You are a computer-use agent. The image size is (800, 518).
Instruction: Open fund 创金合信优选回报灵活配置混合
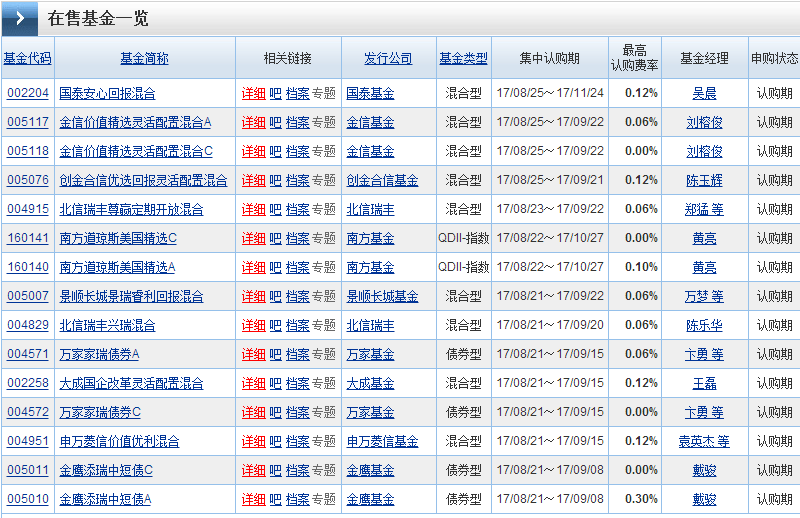coord(143,180)
